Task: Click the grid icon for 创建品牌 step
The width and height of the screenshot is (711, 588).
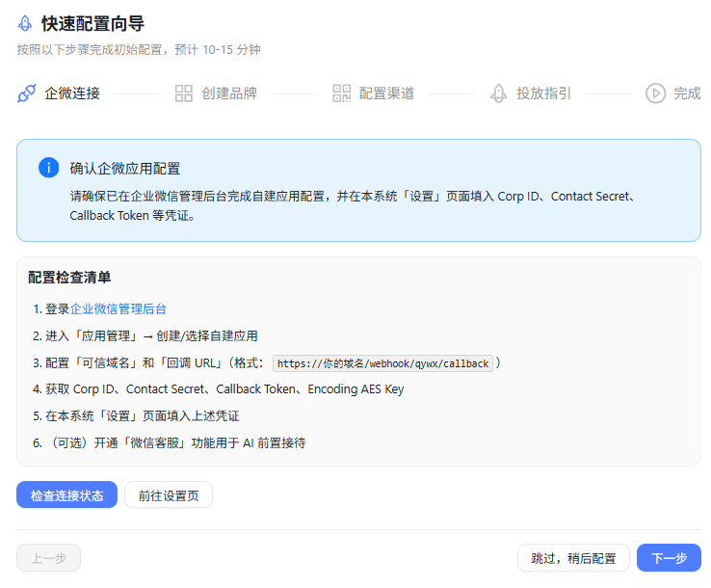Action: [x=184, y=94]
